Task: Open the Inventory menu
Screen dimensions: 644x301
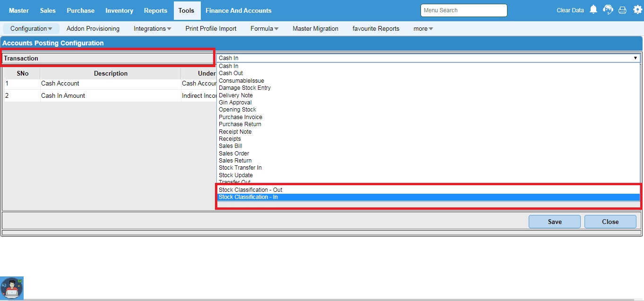Action: 119,10
